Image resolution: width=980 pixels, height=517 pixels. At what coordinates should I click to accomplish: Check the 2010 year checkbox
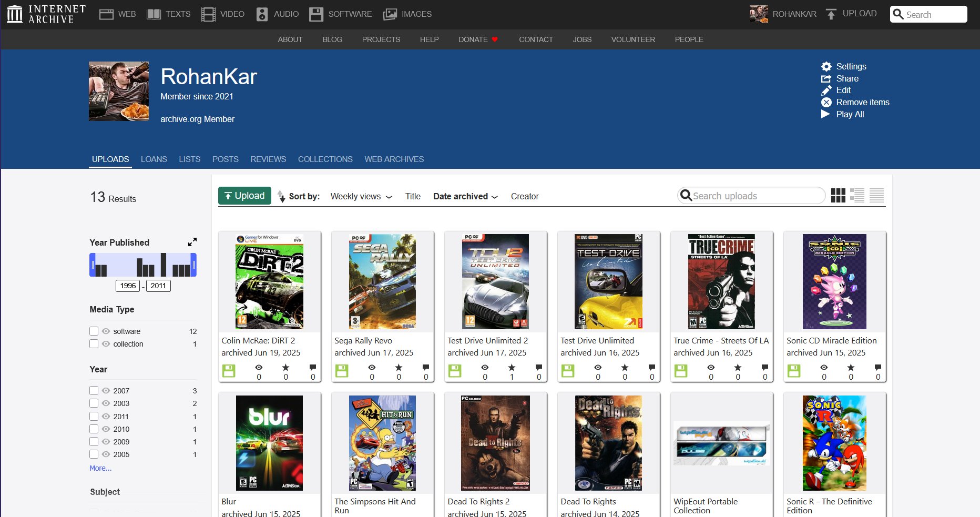click(94, 429)
